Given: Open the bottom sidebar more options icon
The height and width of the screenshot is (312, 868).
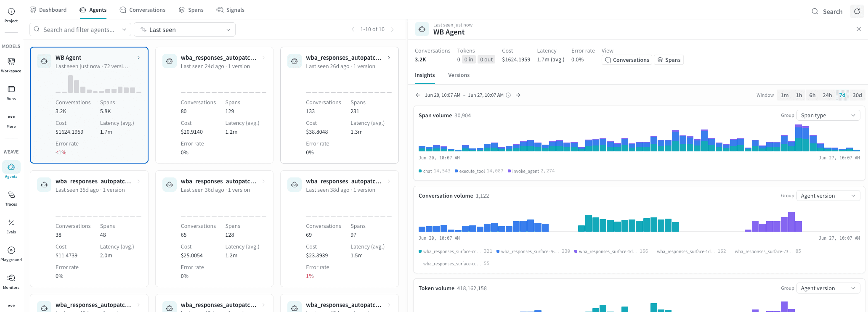Looking at the screenshot, I should coord(11,306).
